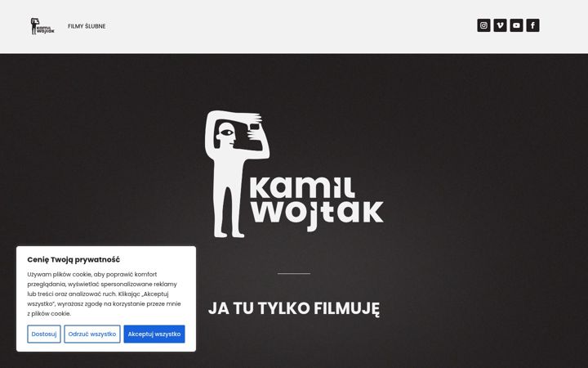The height and width of the screenshot is (368, 588).
Task: Click the large Kamil Wojtak hero logo
Action: (x=294, y=174)
